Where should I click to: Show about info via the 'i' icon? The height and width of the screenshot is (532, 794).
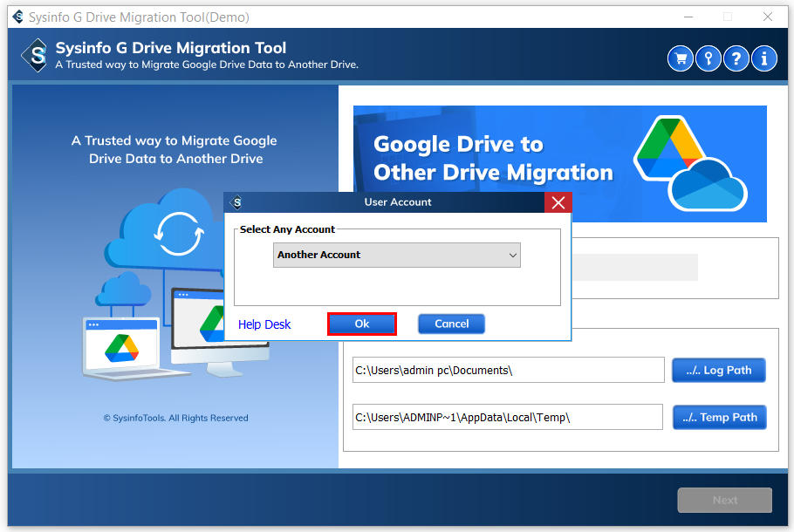[764, 58]
